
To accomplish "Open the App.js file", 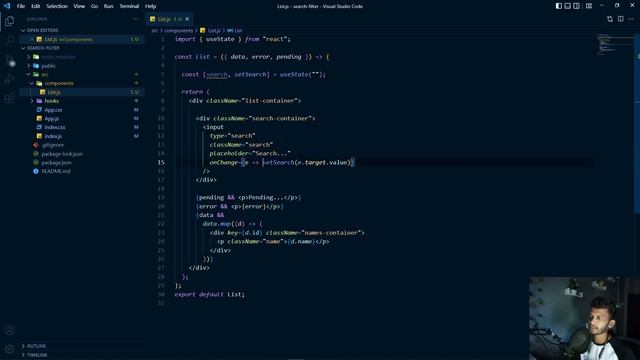I will tap(51, 118).
